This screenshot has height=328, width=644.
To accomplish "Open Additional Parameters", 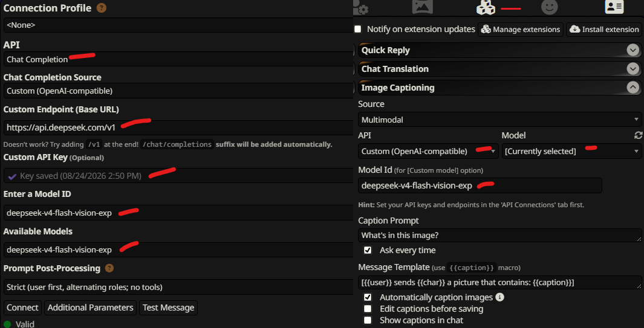I will click(90, 307).
